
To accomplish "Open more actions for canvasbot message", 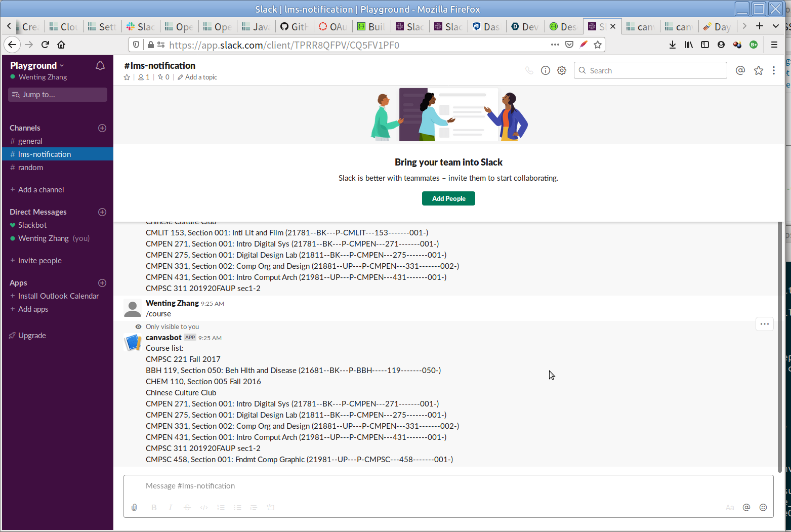I will [765, 324].
